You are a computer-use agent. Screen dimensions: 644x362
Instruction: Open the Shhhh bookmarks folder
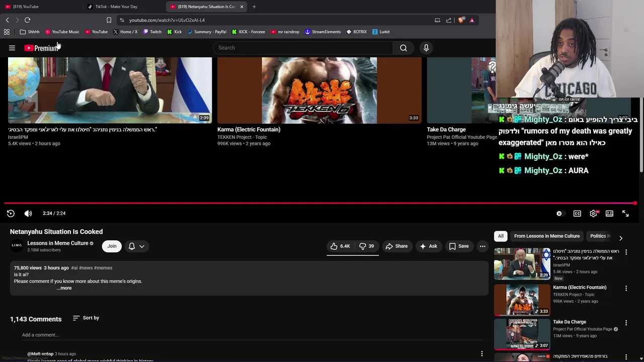pos(30,32)
